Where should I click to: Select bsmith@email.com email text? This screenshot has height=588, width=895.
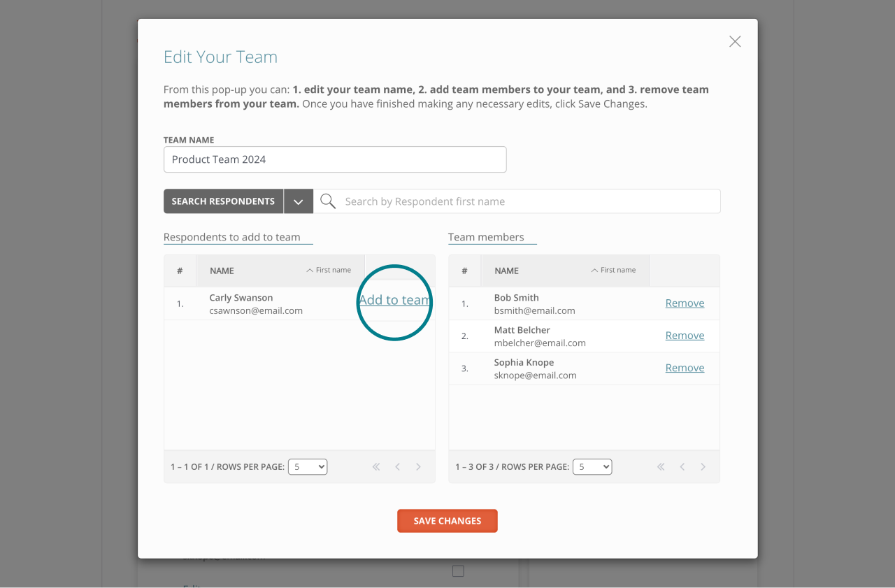[534, 310]
